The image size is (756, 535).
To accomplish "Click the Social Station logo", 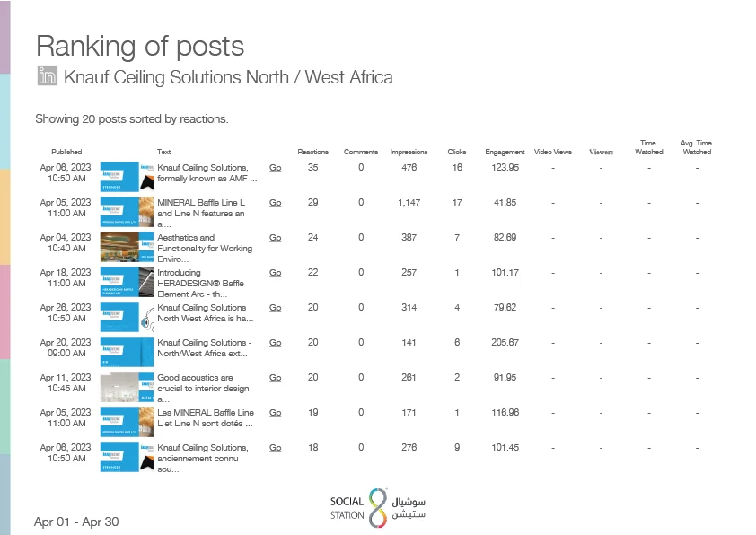I will [x=377, y=508].
